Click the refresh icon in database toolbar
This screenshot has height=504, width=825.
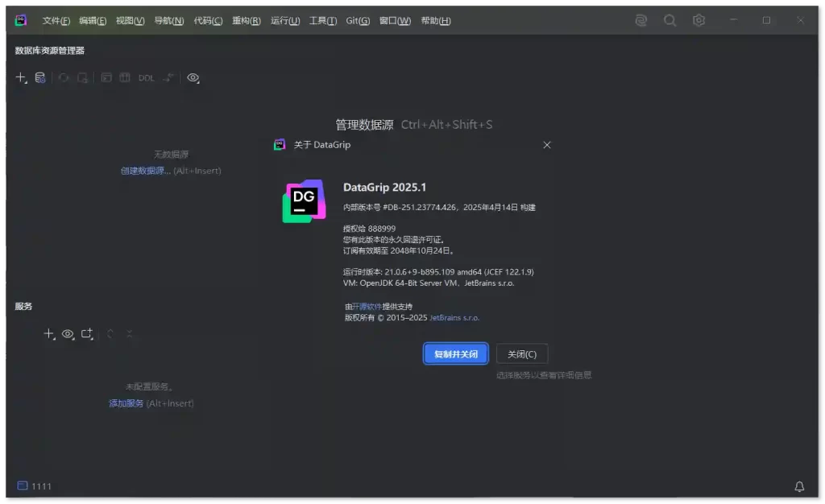click(63, 78)
